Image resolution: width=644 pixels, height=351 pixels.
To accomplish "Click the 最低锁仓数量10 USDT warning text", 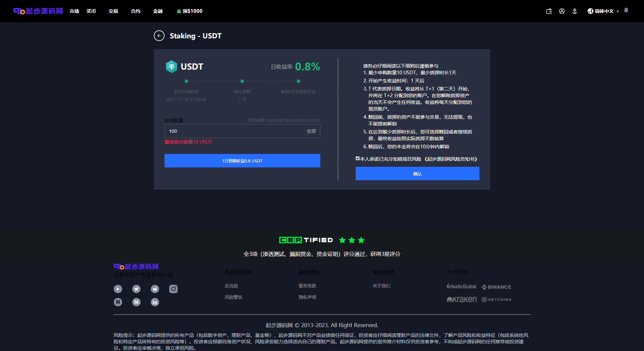I will coord(188,142).
